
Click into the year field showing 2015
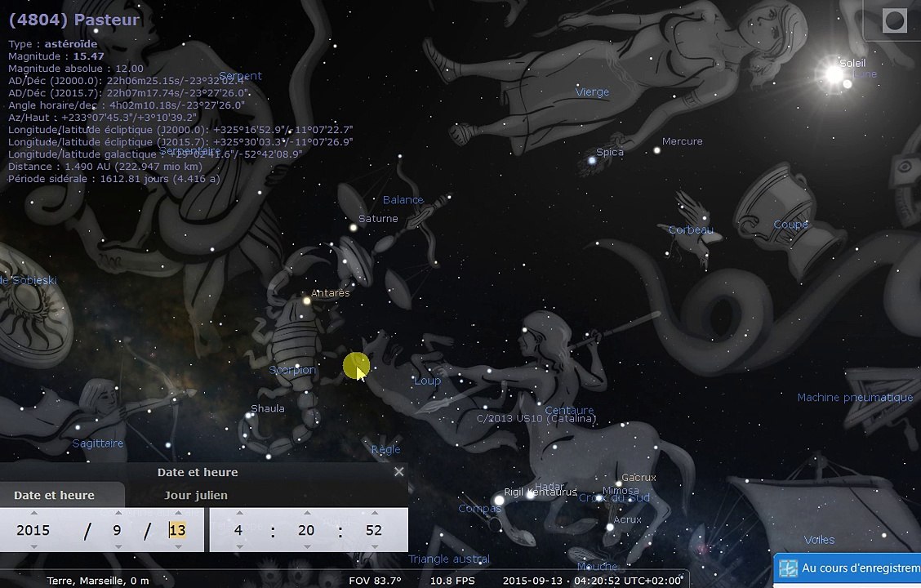[x=33, y=530]
